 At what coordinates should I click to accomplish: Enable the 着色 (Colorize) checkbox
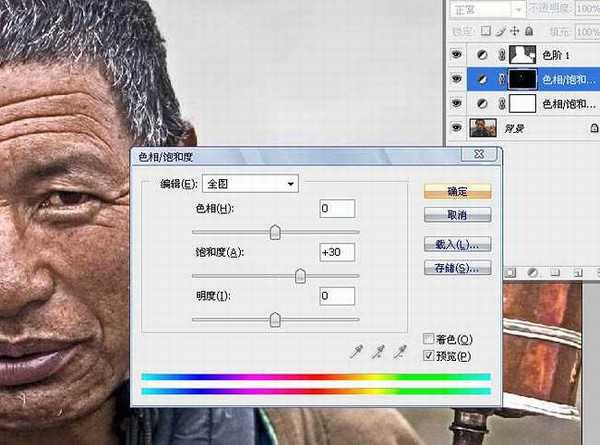point(429,340)
